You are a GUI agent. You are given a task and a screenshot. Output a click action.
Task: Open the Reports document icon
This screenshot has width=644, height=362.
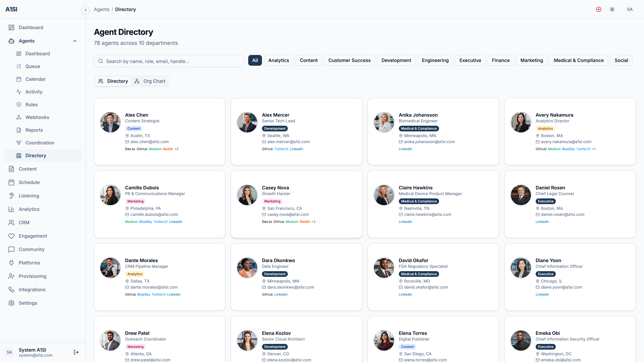click(19, 130)
